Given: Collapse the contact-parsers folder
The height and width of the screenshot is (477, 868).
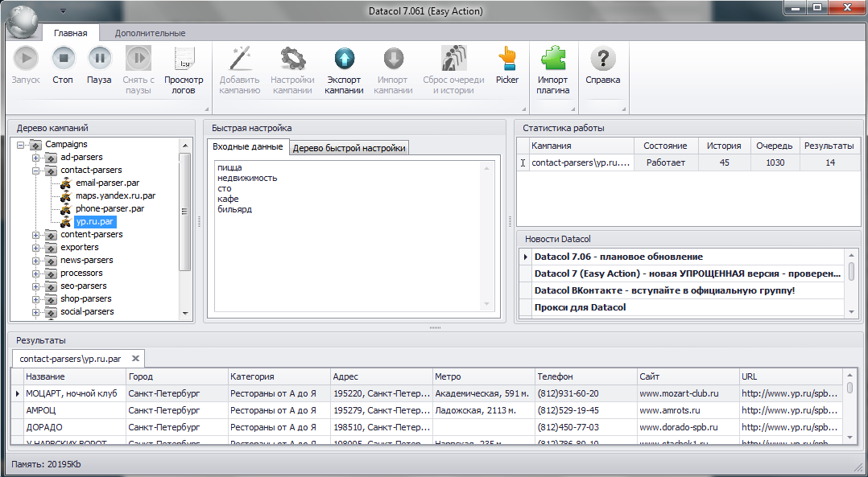Looking at the screenshot, I should pos(36,171).
